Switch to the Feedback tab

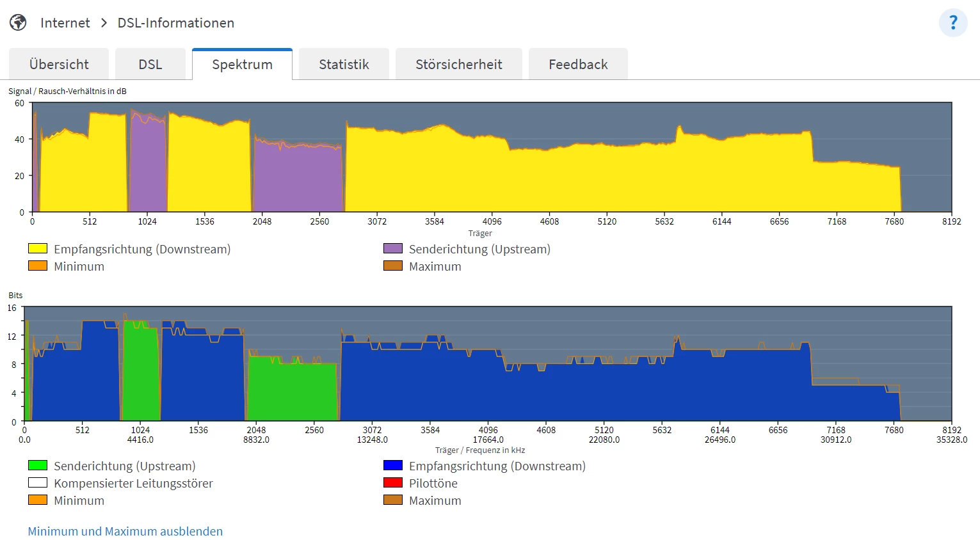point(578,65)
